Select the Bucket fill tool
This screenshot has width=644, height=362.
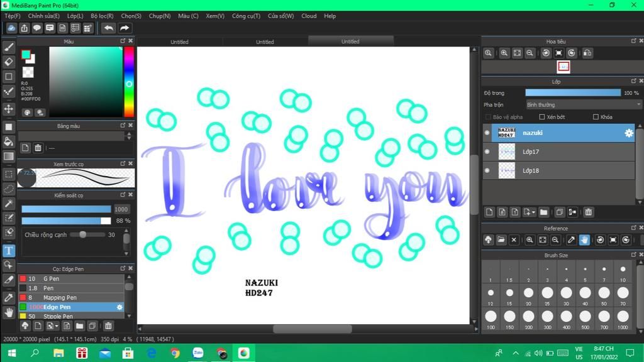coord(9,141)
